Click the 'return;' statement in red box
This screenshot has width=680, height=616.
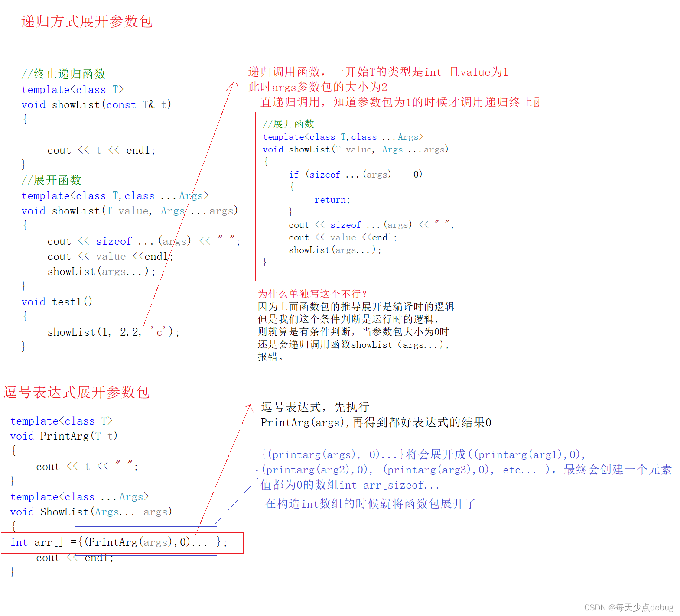332,200
